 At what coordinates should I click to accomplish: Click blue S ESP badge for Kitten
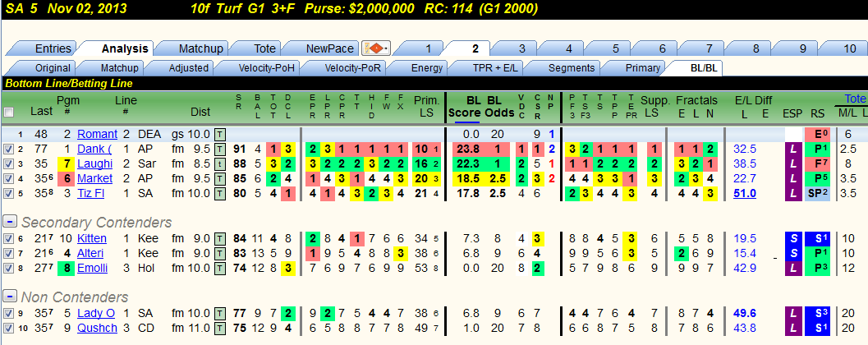click(793, 239)
